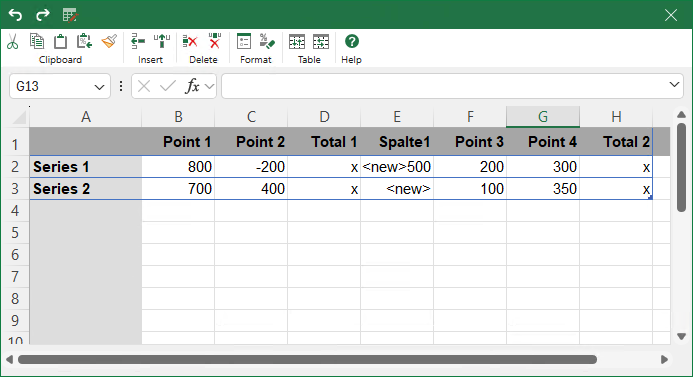Select column F header
Screen dimensions: 693x377
pyautogui.click(x=470, y=117)
